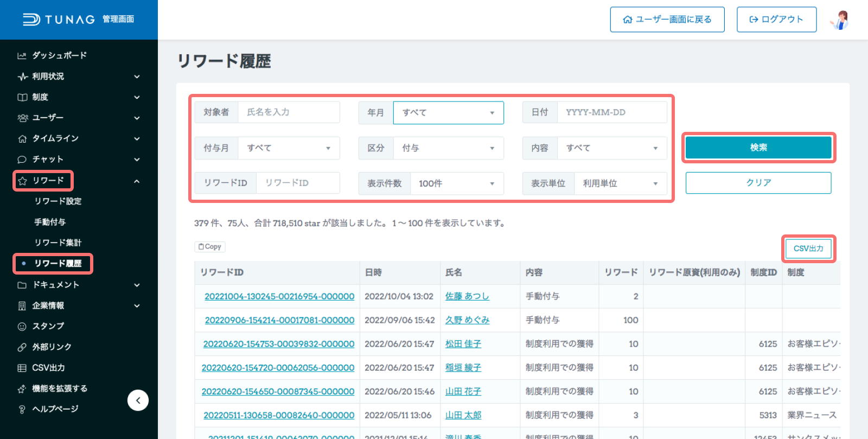This screenshot has height=439, width=868.
Task: Open reward ID 20220620-154753-00039832-000000
Action: pos(279,344)
